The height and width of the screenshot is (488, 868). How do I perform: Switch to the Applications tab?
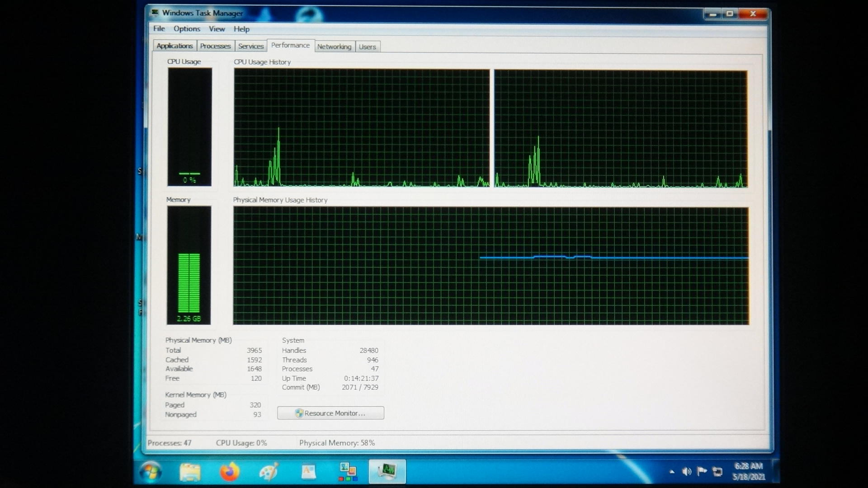(x=175, y=46)
